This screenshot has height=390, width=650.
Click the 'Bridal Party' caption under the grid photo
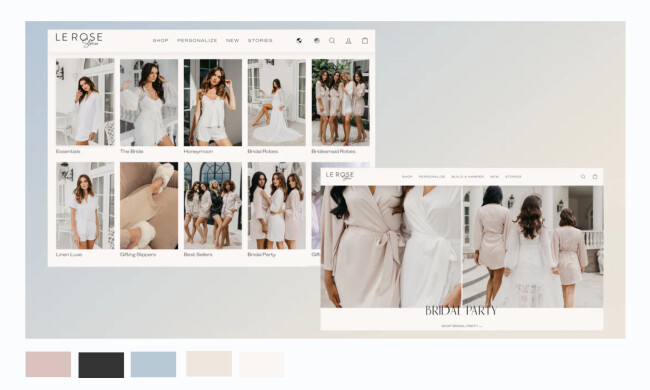pyautogui.click(x=262, y=254)
